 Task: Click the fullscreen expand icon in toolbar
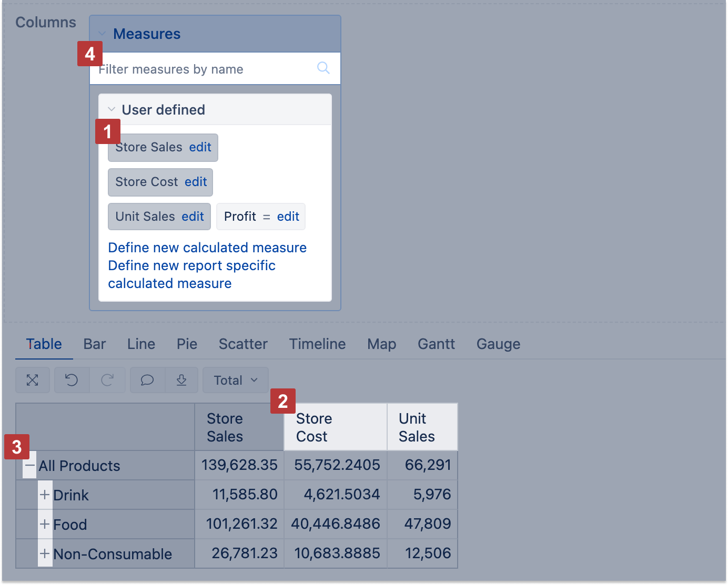coord(33,380)
